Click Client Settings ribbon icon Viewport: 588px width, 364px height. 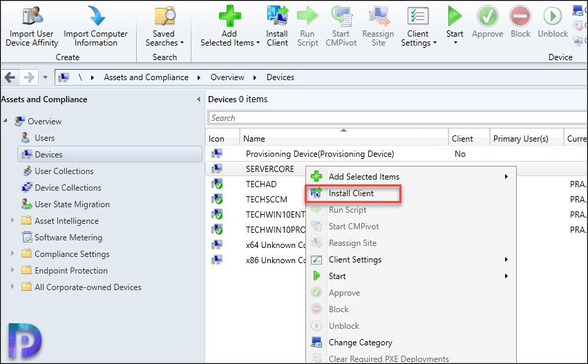pyautogui.click(x=418, y=16)
